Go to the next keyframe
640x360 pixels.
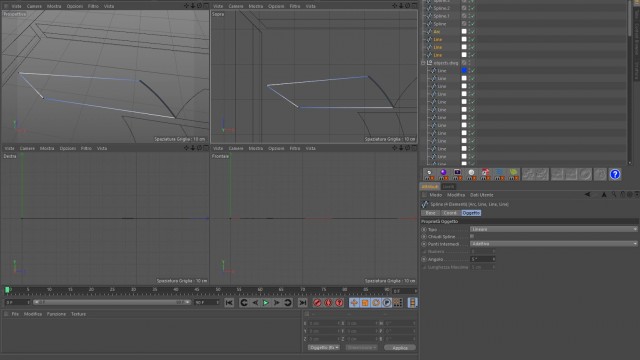tap(288, 302)
